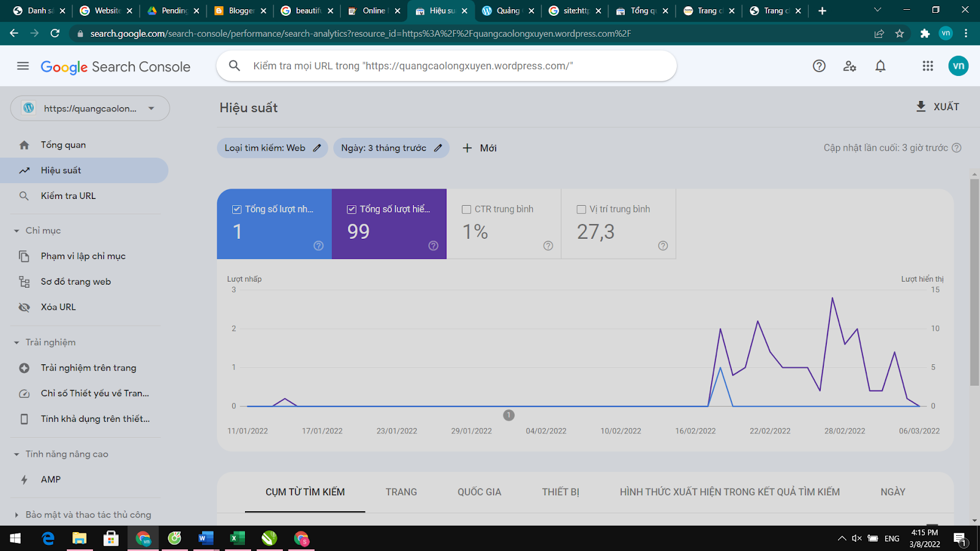Select Hiệu suất in sidebar
Image resolution: width=980 pixels, height=551 pixels.
click(x=85, y=170)
